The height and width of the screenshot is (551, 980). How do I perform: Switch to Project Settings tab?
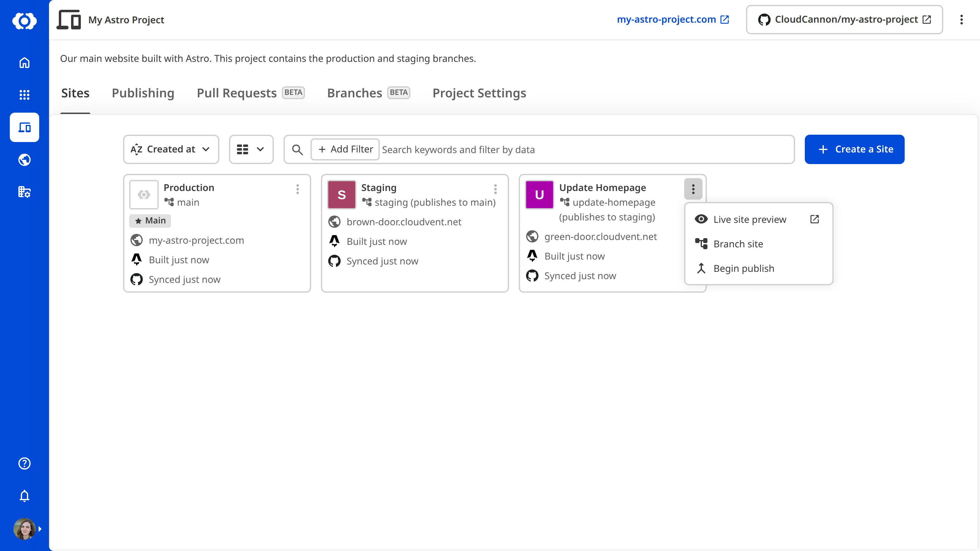(479, 93)
